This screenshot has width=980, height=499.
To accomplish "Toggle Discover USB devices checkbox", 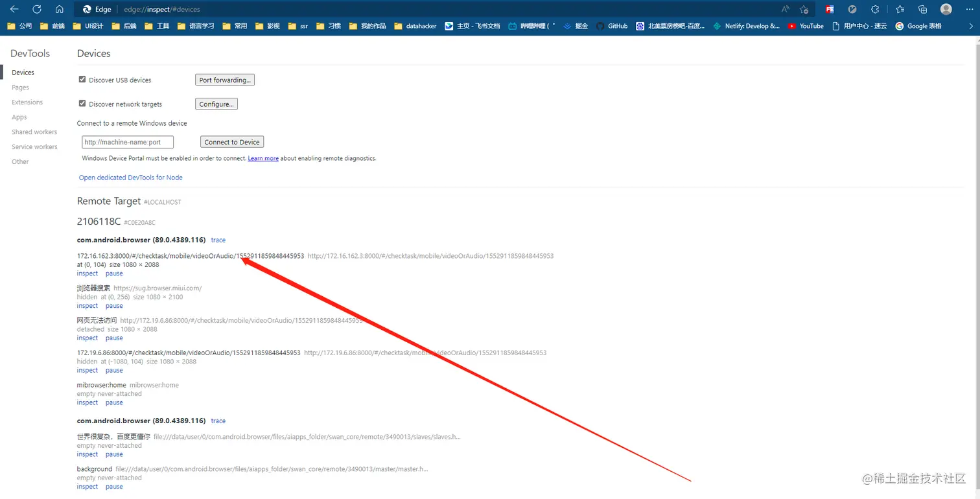I will (82, 79).
